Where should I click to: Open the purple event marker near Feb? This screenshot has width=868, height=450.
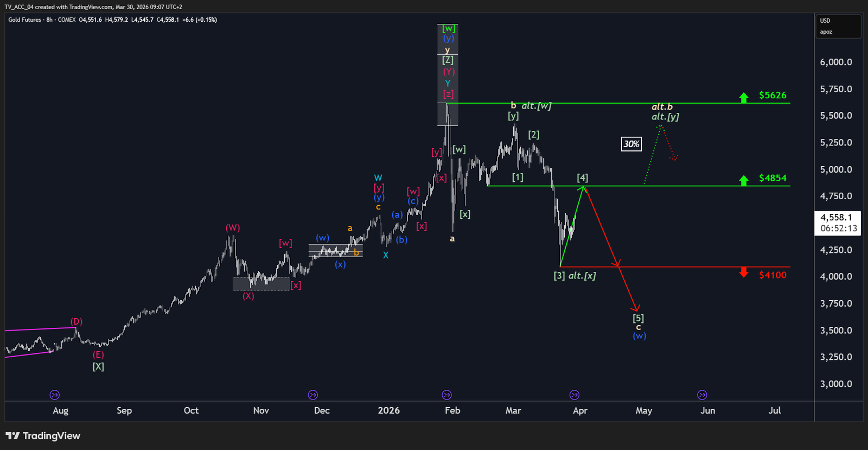click(446, 395)
